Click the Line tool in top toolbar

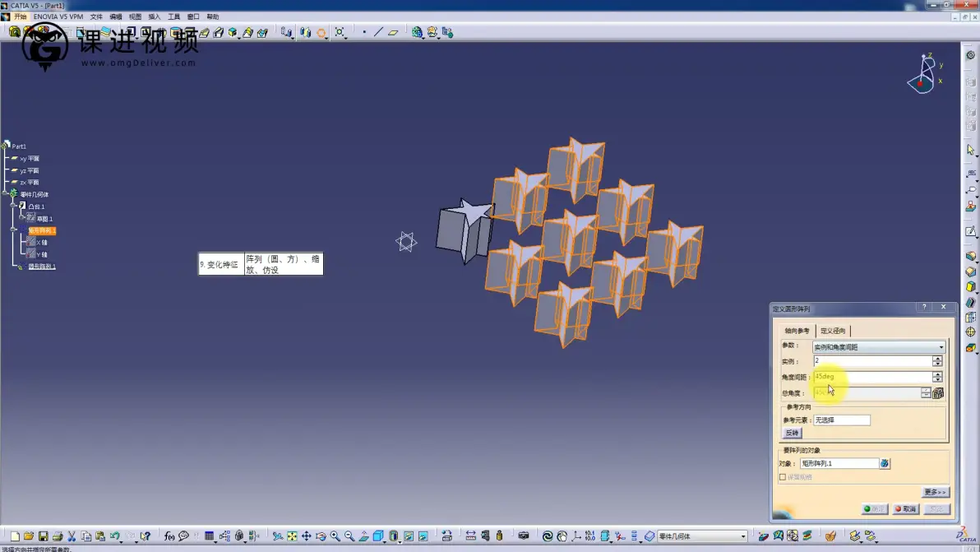pyautogui.click(x=379, y=32)
